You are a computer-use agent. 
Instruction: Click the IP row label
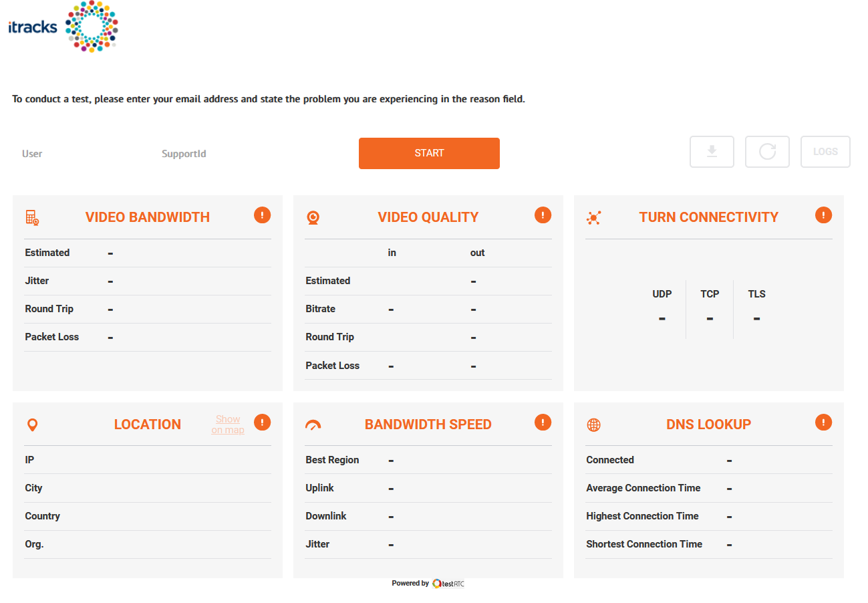coord(29,460)
